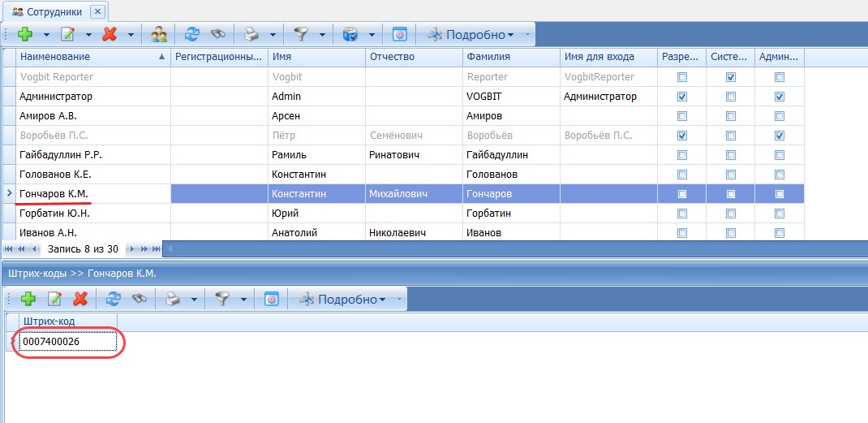Click the binoculars icon in barcode toolbar

pos(139,300)
